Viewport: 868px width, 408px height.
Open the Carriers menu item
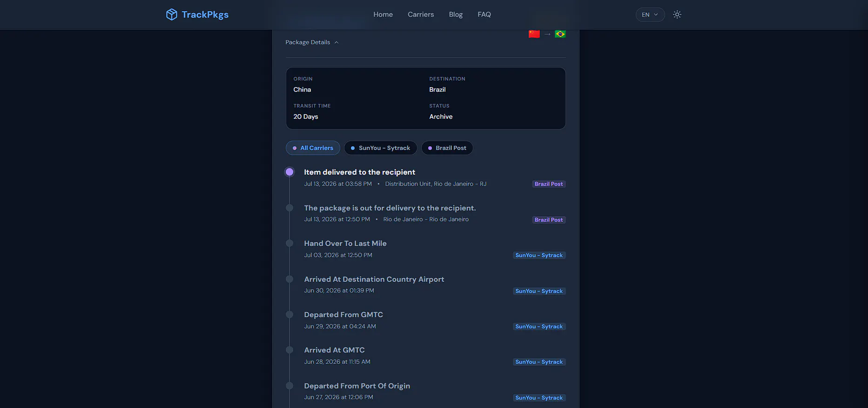tap(421, 14)
